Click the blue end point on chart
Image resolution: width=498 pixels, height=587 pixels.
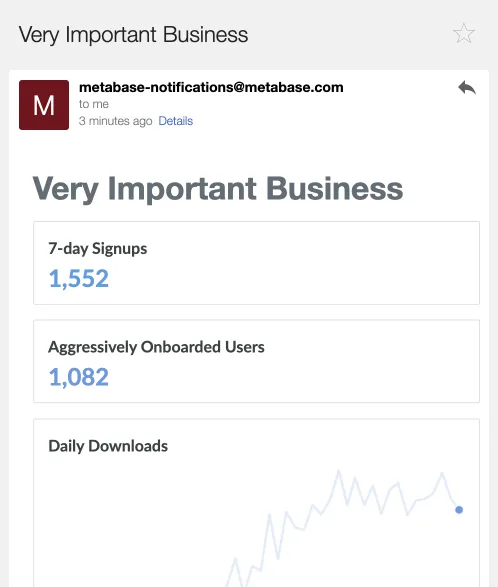click(x=459, y=510)
